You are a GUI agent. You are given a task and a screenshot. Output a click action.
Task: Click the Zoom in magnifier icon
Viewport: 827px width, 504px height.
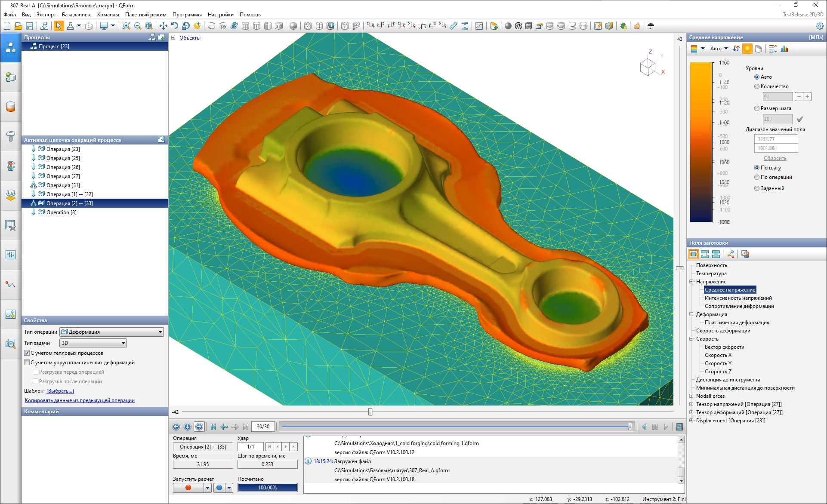point(126,26)
